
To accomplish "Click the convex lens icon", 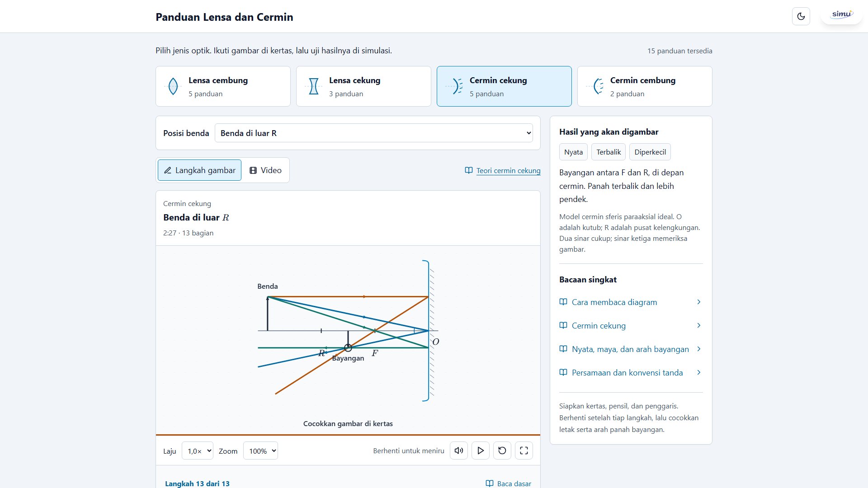I will click(x=173, y=86).
